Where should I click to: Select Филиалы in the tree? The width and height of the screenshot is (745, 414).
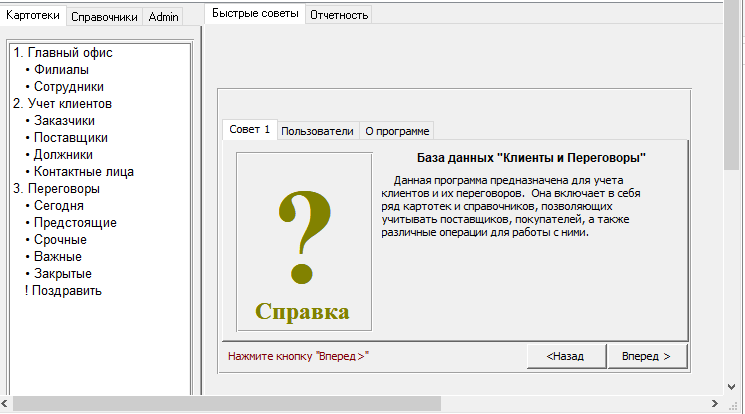pos(61,70)
